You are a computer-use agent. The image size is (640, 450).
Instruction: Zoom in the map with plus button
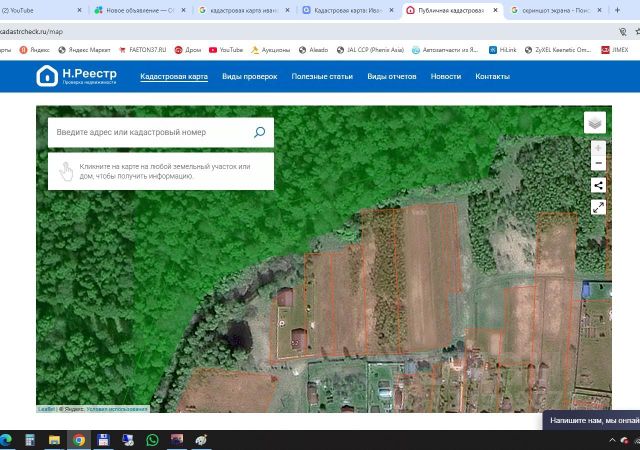(x=598, y=148)
